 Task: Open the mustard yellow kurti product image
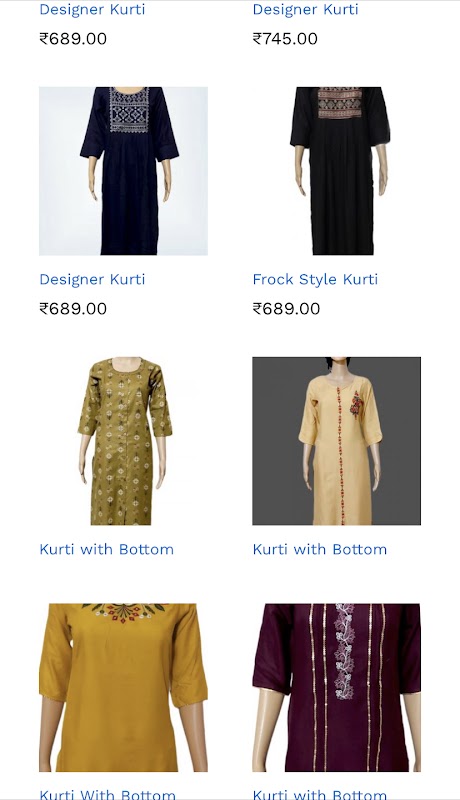(123, 687)
